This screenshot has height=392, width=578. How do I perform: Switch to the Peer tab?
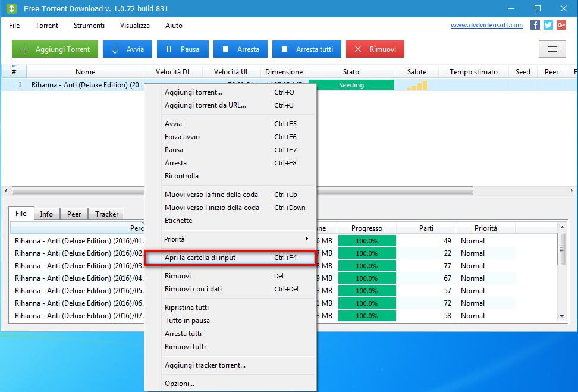click(74, 214)
